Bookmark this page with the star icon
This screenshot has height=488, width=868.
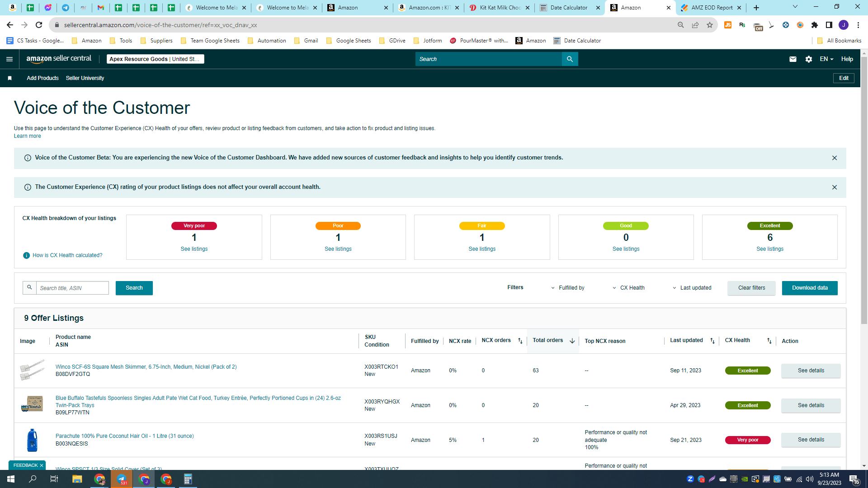[710, 25]
